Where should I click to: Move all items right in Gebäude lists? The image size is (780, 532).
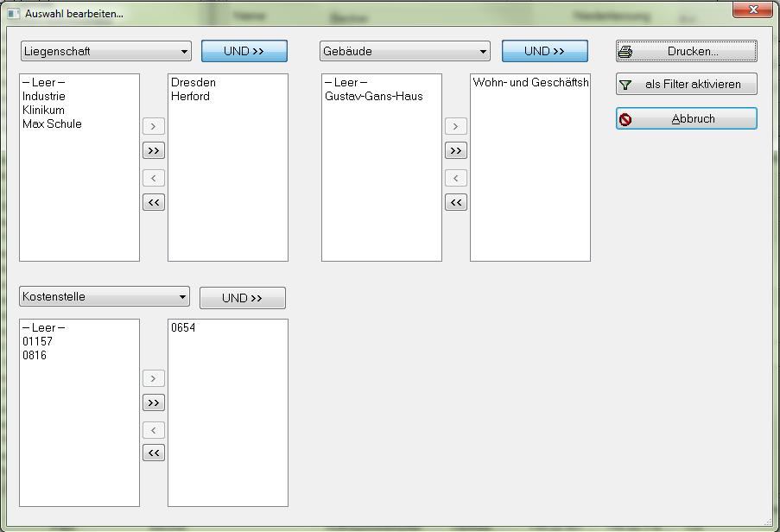pyautogui.click(x=456, y=150)
